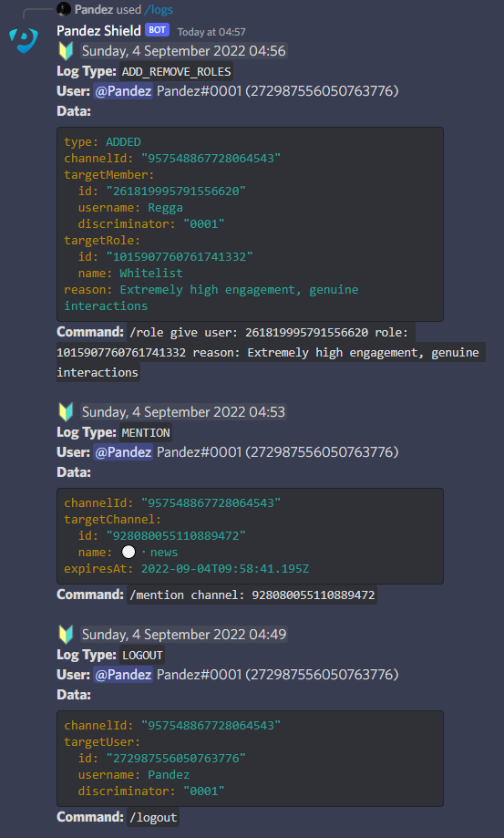
Task: Click Pandez's small avatar in the reply line
Action: 64,9
